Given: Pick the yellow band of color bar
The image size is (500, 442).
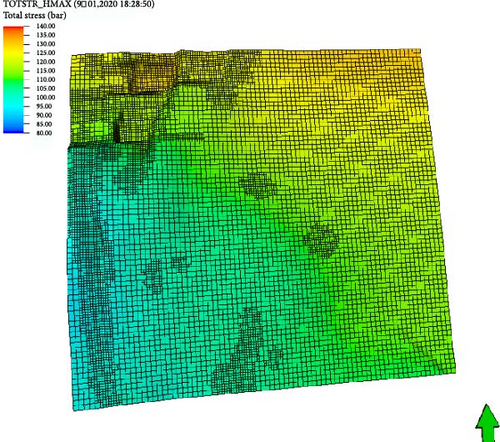Looking at the screenshot, I should coord(13,53).
